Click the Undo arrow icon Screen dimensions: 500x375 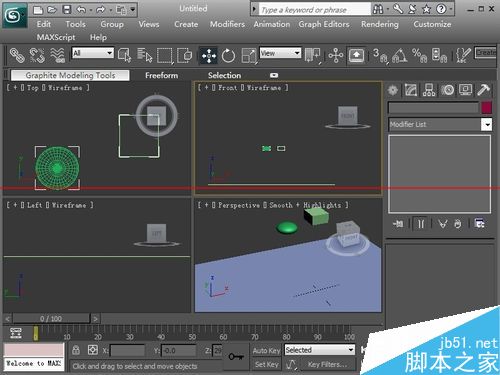pos(81,10)
